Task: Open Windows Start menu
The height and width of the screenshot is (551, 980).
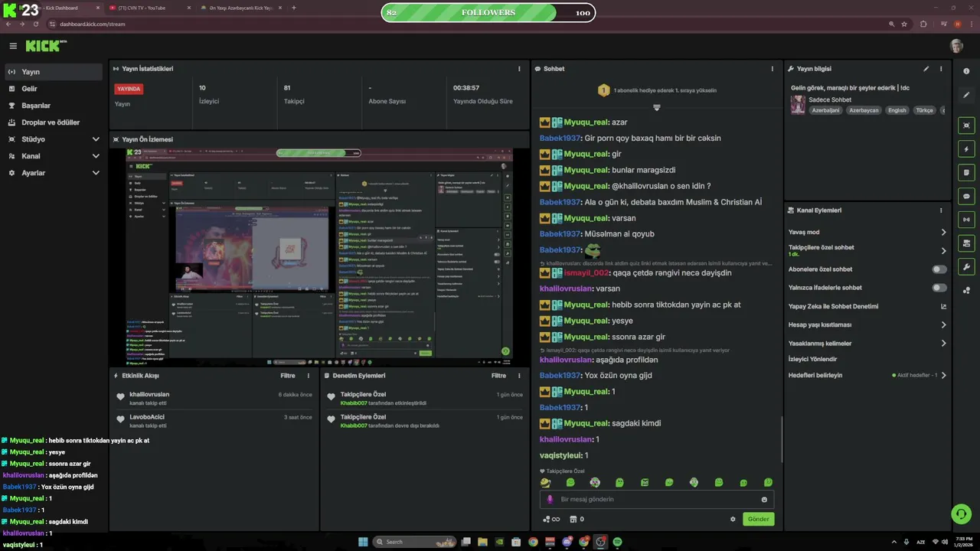Action: pyautogui.click(x=363, y=542)
